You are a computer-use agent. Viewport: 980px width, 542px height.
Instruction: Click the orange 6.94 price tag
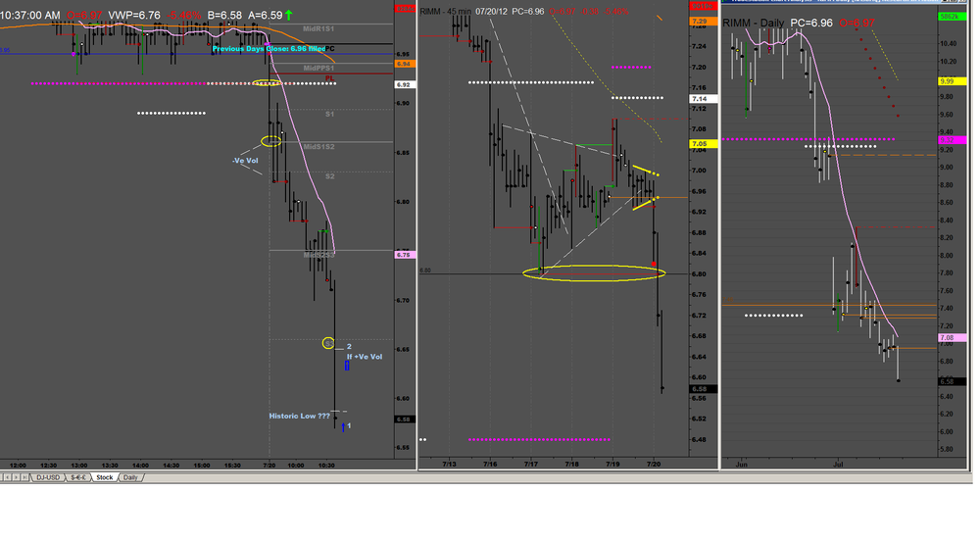(x=403, y=64)
